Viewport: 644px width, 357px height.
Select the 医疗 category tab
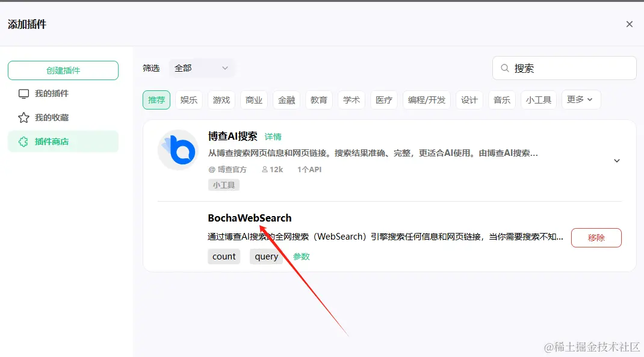point(384,100)
